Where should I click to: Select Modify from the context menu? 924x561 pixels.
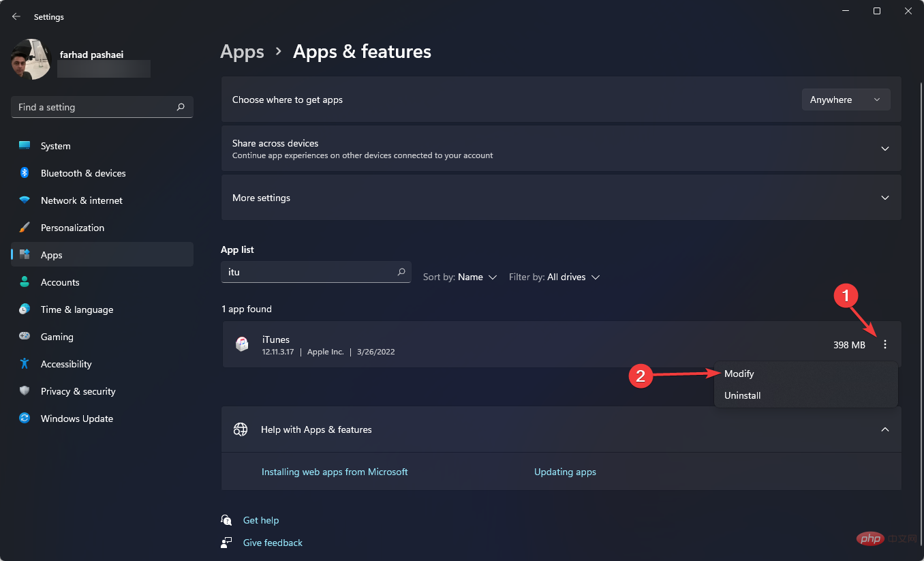[x=739, y=374]
